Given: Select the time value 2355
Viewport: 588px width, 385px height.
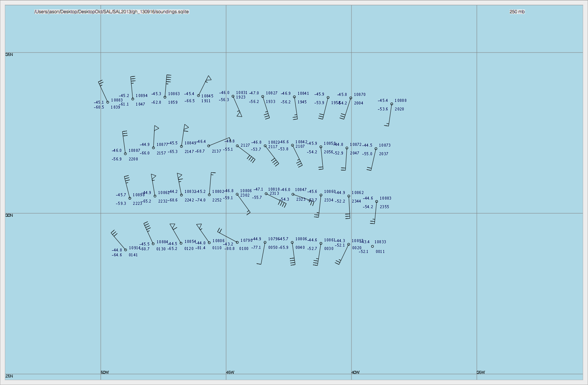Looking at the screenshot, I should [384, 207].
